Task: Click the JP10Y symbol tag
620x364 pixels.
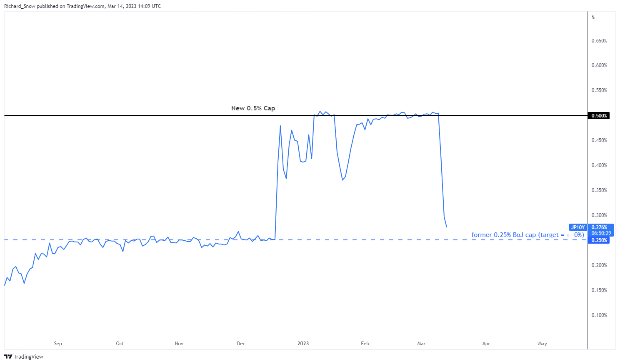Action: click(578, 227)
